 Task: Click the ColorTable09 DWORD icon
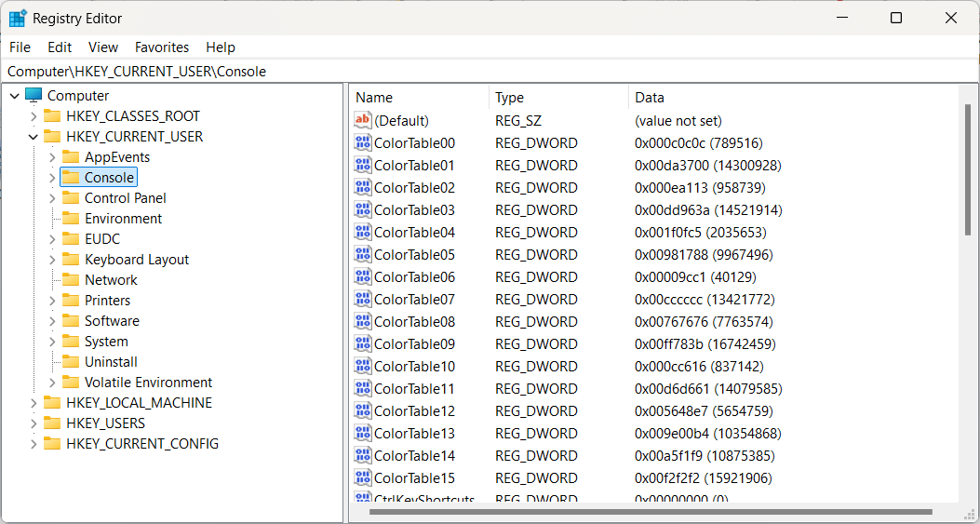(363, 344)
